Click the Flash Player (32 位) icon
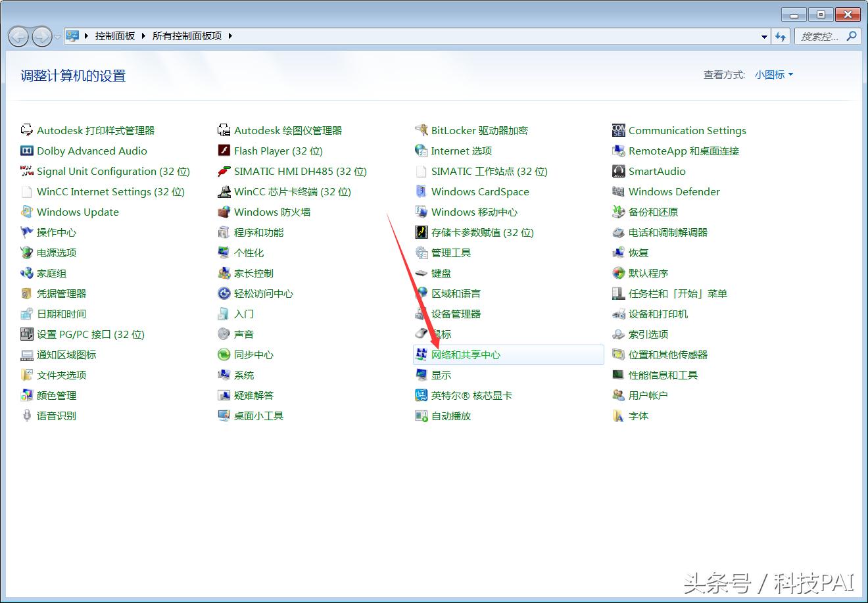Screen dimensions: 868x603 click(x=224, y=151)
